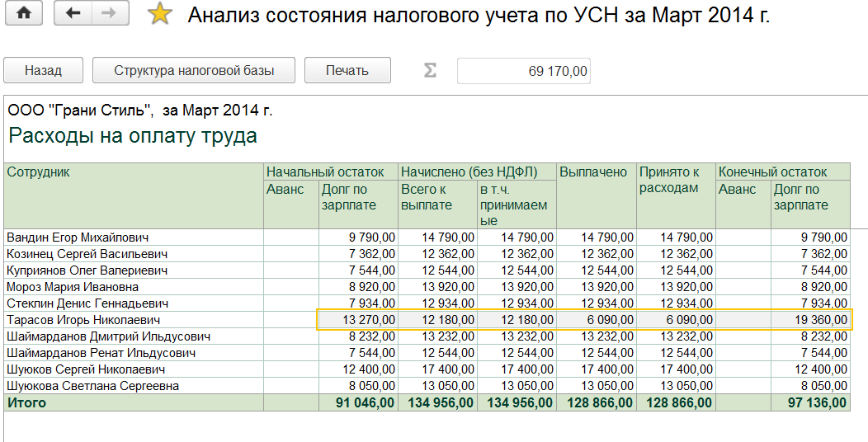Select Мороз Мария Ивановна row
The height and width of the screenshot is (442, 868).
click(x=73, y=287)
